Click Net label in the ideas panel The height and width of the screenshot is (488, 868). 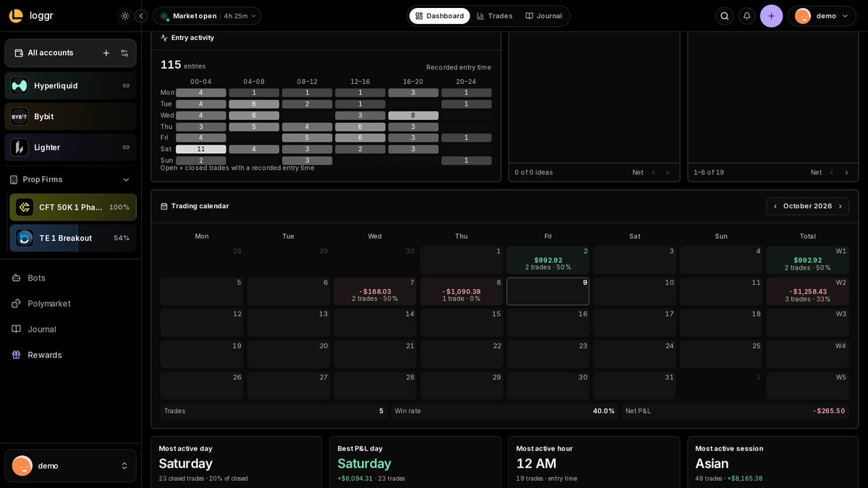(637, 173)
